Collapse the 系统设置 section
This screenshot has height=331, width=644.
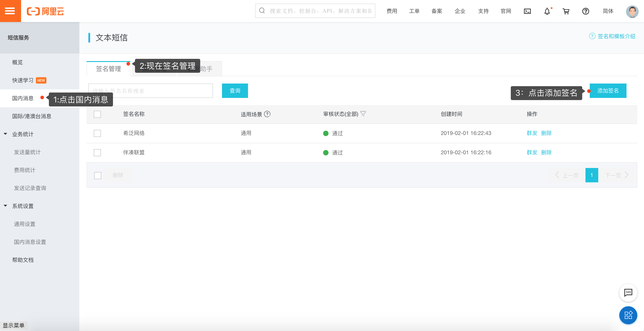click(6, 206)
